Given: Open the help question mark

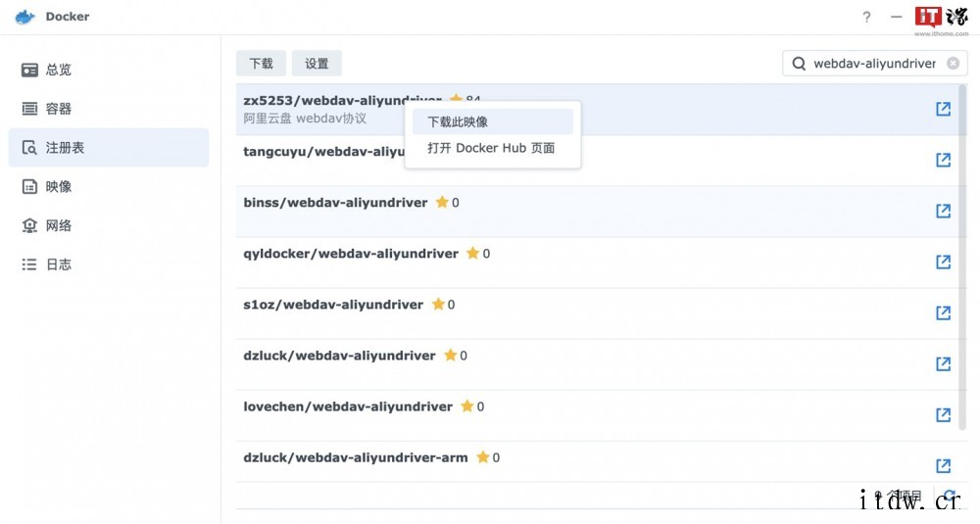Looking at the screenshot, I should (x=866, y=17).
